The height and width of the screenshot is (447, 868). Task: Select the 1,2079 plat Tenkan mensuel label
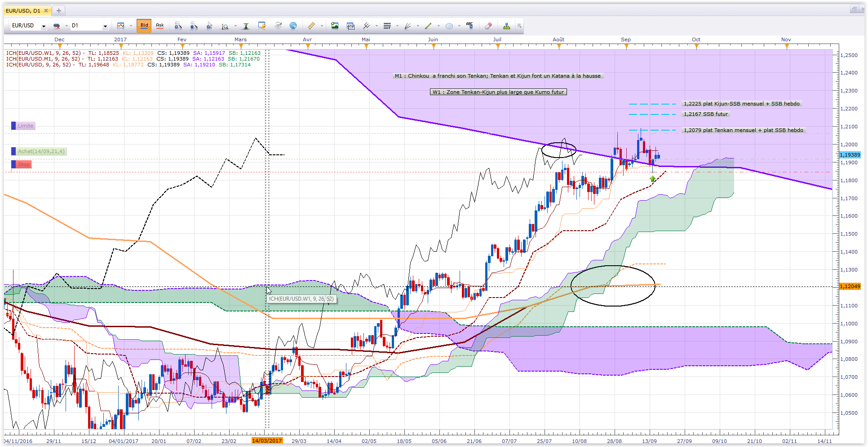[744, 130]
